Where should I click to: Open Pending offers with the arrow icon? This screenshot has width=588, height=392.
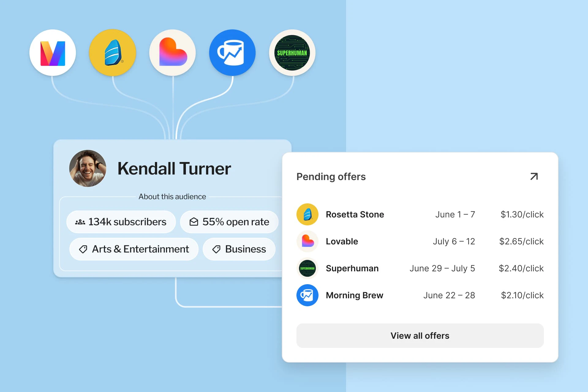tap(534, 176)
